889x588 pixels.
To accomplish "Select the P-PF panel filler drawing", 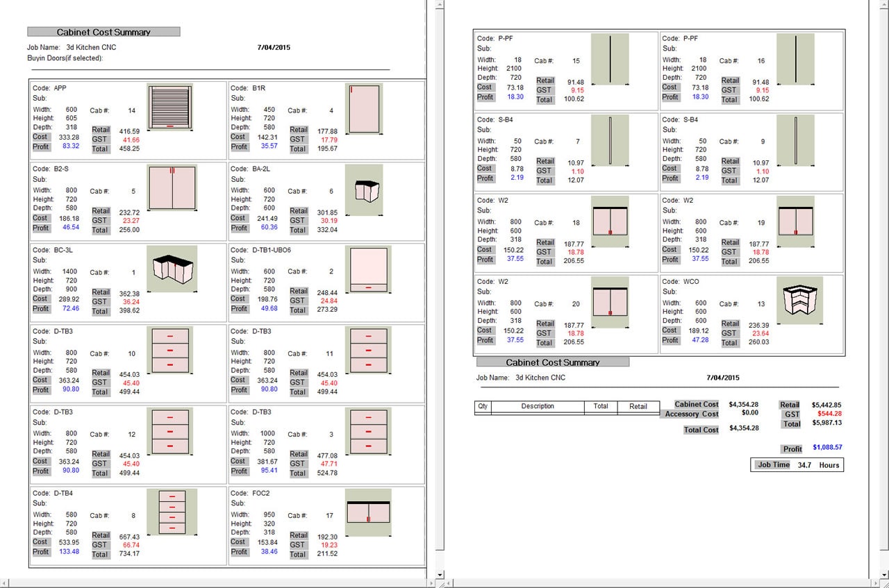I will pyautogui.click(x=610, y=60).
